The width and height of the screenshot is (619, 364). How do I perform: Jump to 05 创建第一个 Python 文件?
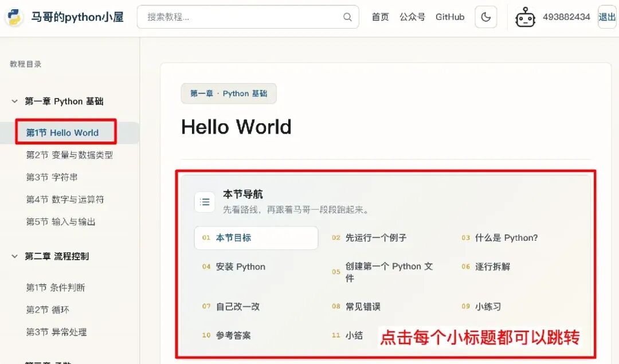tap(382, 272)
